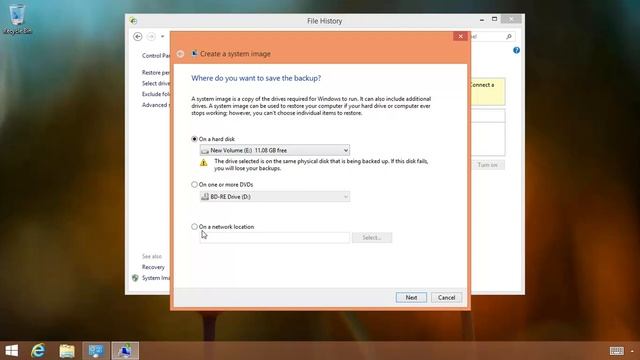
Task: Open the BD-RE Drive (D:) dropdown
Action: pos(275,197)
